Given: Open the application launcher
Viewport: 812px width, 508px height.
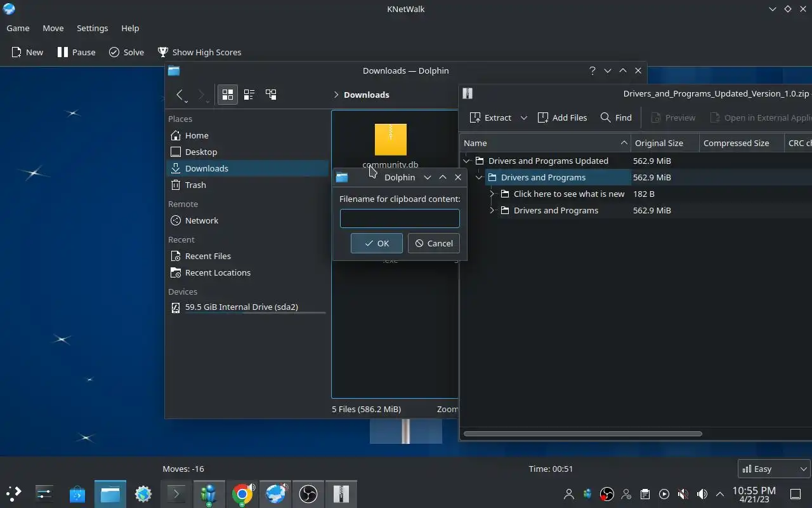Looking at the screenshot, I should (13, 493).
